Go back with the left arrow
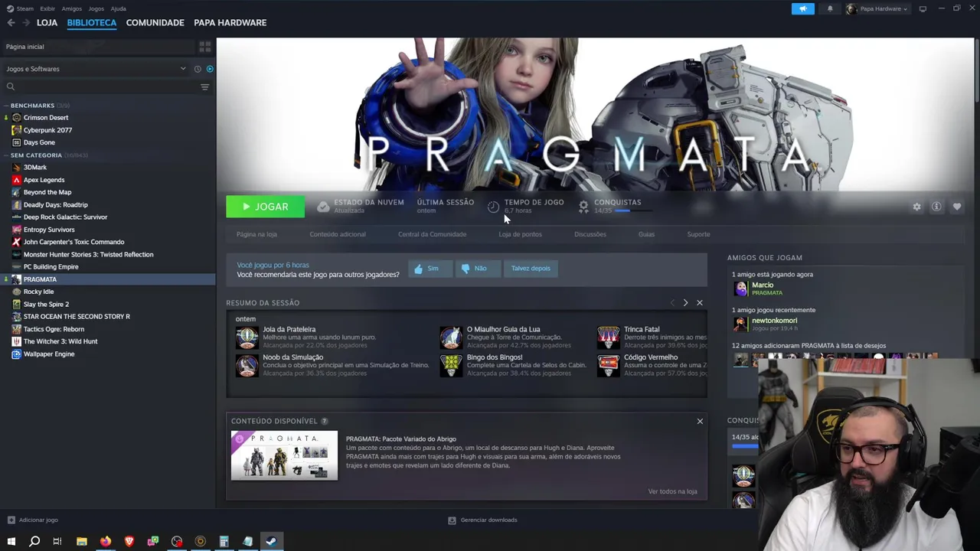 (x=11, y=23)
